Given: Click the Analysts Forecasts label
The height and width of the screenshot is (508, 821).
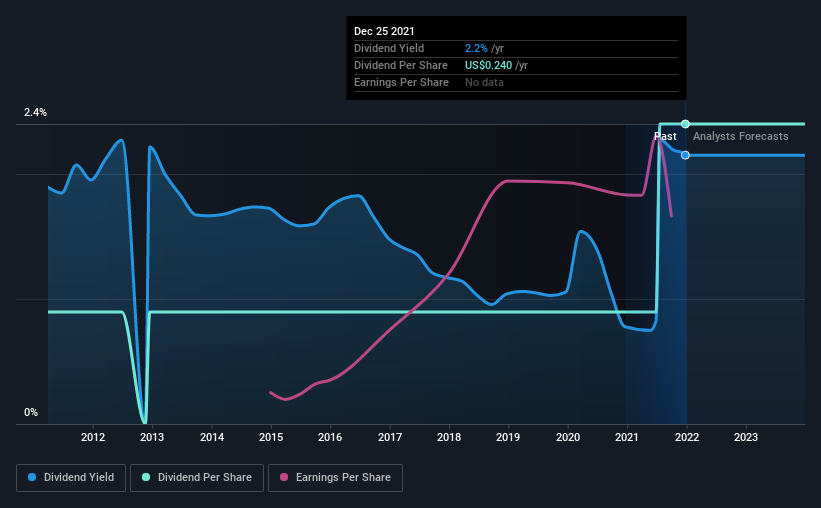Looking at the screenshot, I should [x=740, y=136].
